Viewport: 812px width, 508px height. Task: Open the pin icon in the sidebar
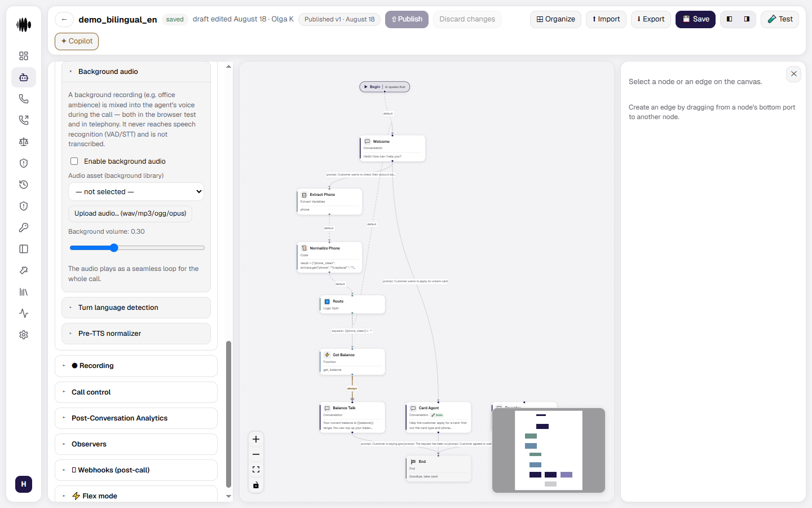[x=24, y=270]
